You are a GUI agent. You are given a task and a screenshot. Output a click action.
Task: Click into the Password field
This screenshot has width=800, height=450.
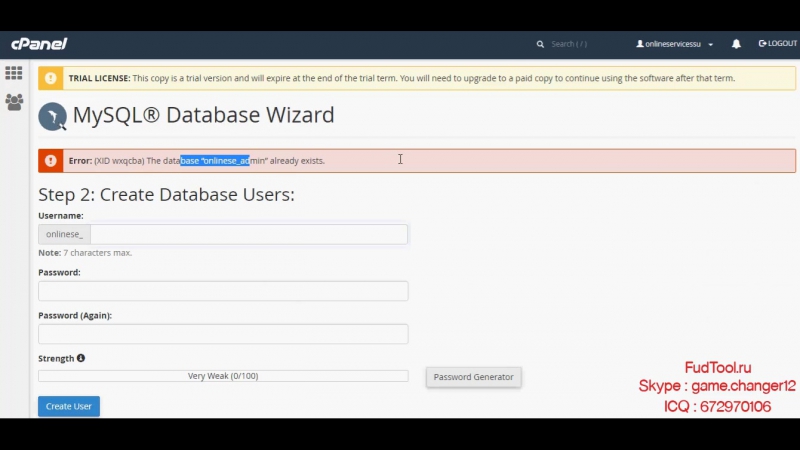point(223,291)
